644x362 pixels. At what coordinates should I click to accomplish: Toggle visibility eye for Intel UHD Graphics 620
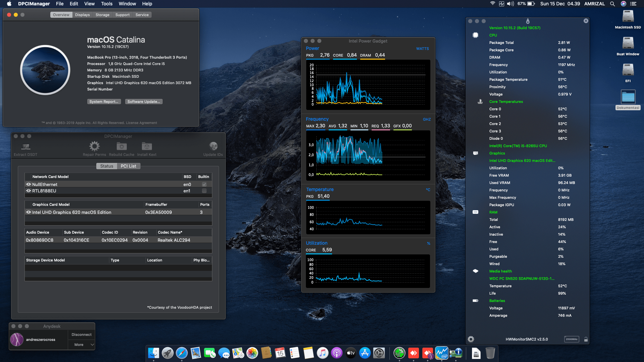pos(29,212)
